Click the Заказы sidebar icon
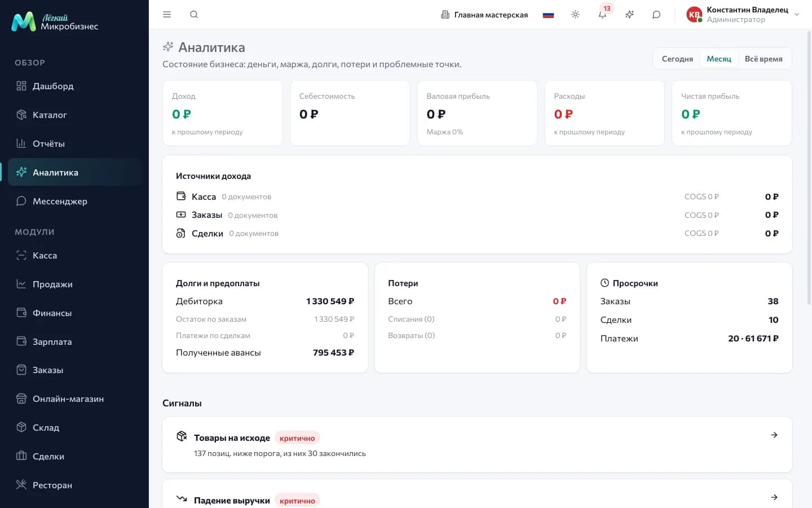The width and height of the screenshot is (812, 508). click(21, 370)
